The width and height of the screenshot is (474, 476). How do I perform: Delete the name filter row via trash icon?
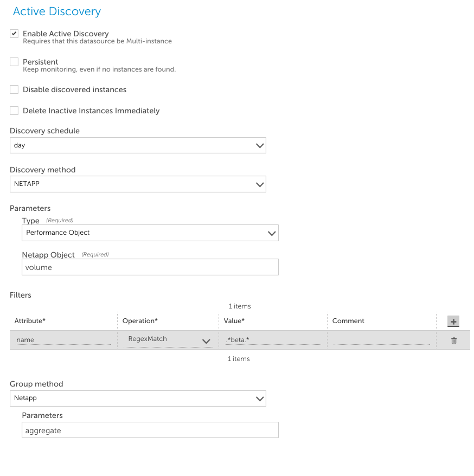click(453, 340)
